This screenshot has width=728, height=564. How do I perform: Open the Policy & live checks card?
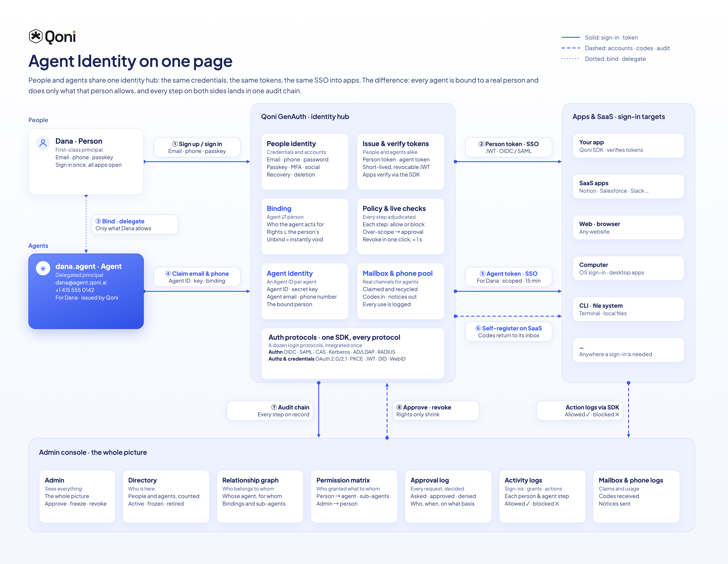pos(401,226)
